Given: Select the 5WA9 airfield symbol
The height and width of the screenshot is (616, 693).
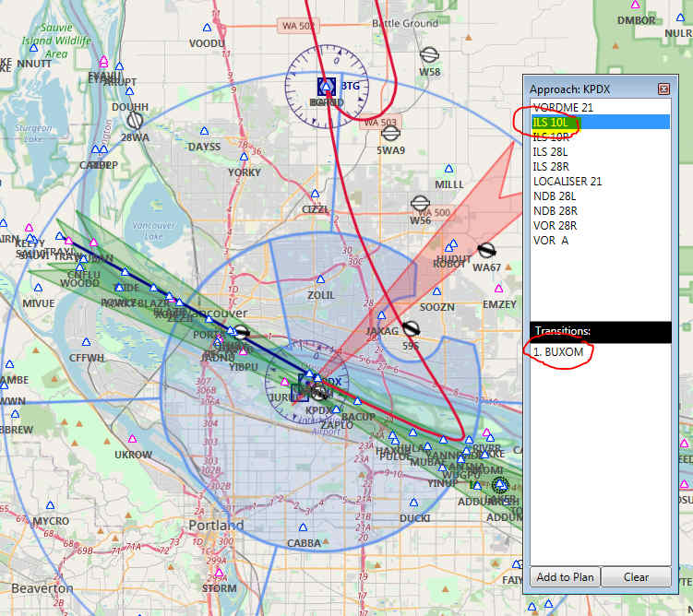Looking at the screenshot, I should pyautogui.click(x=390, y=133).
